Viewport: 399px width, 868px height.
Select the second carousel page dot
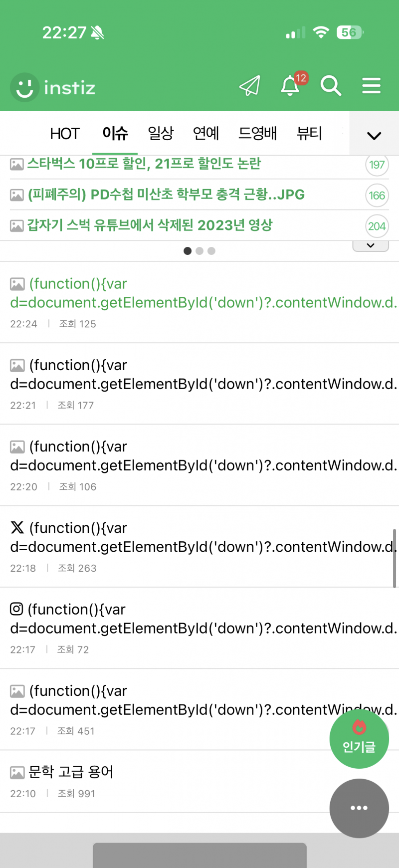[x=199, y=251]
